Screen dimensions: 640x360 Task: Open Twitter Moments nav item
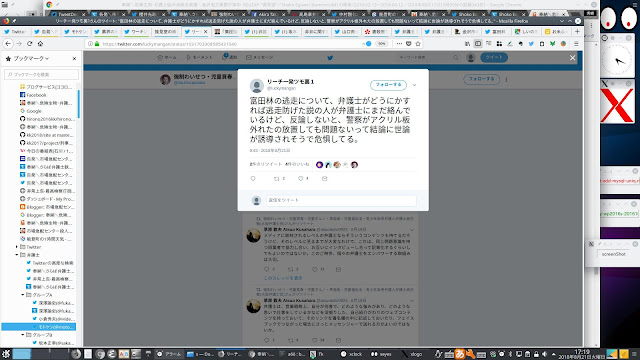(199, 58)
